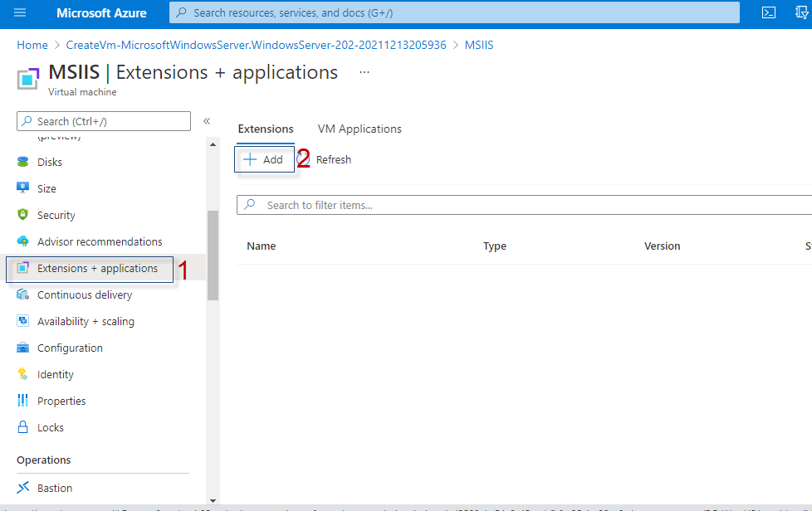Click the Continuous delivery icon
The image size is (812, 511).
click(x=22, y=294)
